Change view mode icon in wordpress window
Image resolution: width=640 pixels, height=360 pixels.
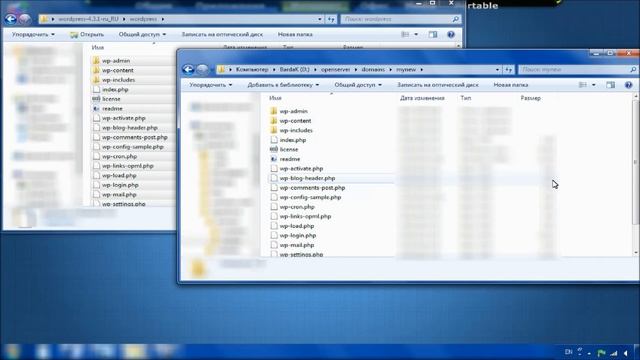point(405,35)
